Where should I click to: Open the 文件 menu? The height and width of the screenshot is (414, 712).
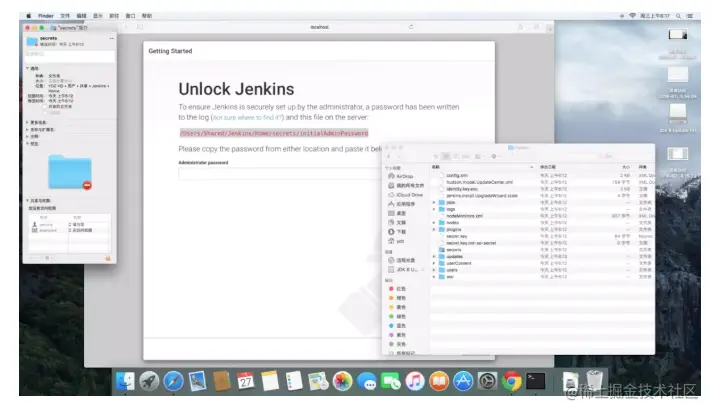(x=65, y=16)
